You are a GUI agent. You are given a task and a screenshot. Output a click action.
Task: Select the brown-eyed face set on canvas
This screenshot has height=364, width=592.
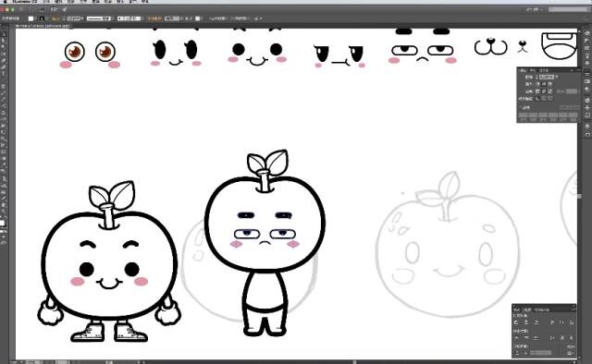[x=90, y=55]
